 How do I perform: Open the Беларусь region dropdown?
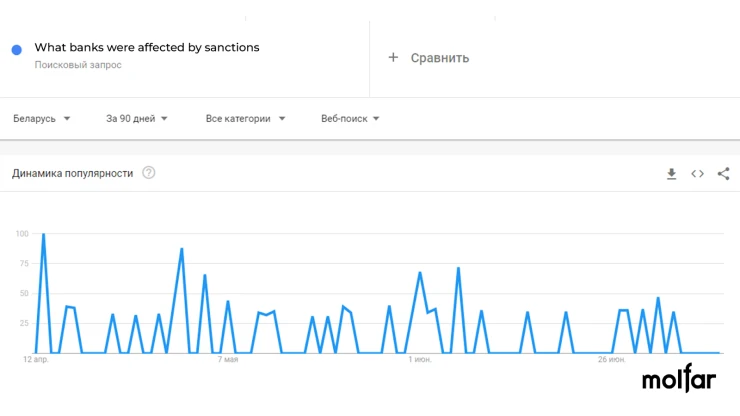pos(42,119)
